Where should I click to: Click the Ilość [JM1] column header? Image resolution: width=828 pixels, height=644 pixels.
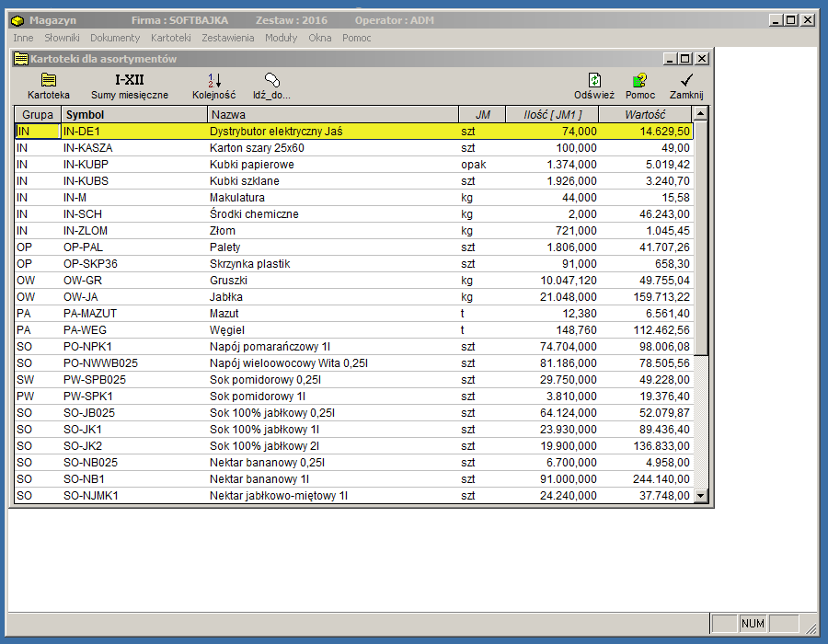point(552,115)
